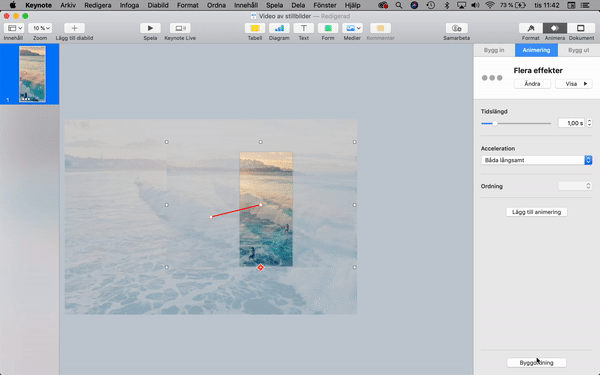
Task: Open the Dela menu
Action: 298,5
